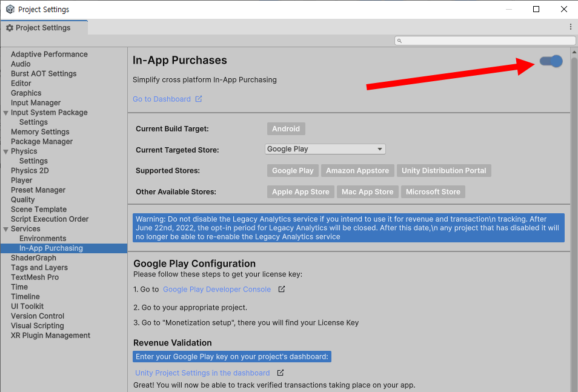Select Audio in settings list

(21, 64)
